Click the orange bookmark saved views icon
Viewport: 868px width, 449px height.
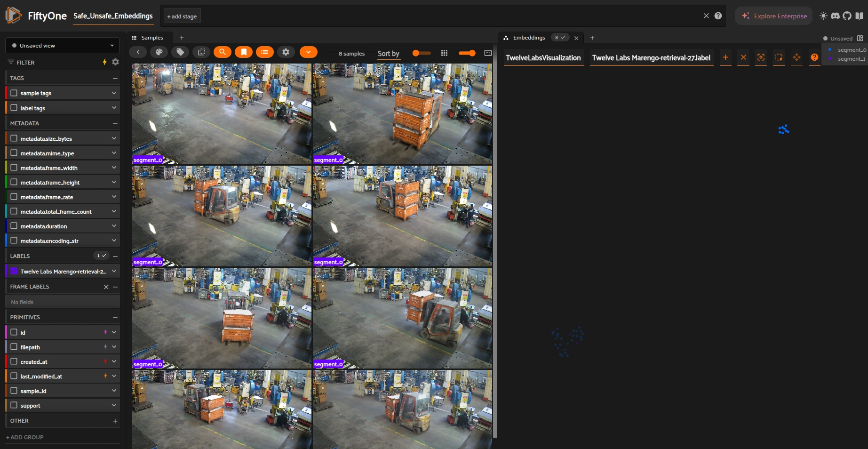tap(244, 52)
